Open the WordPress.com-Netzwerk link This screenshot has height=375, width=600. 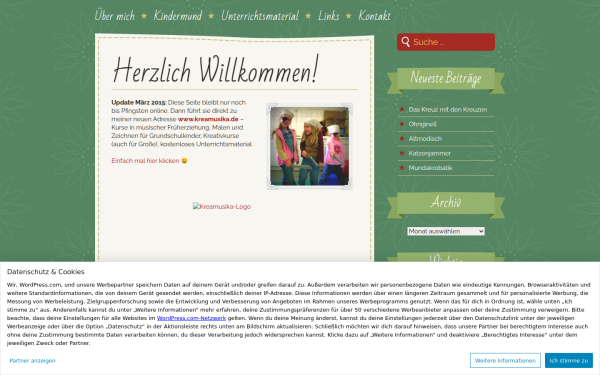191,318
